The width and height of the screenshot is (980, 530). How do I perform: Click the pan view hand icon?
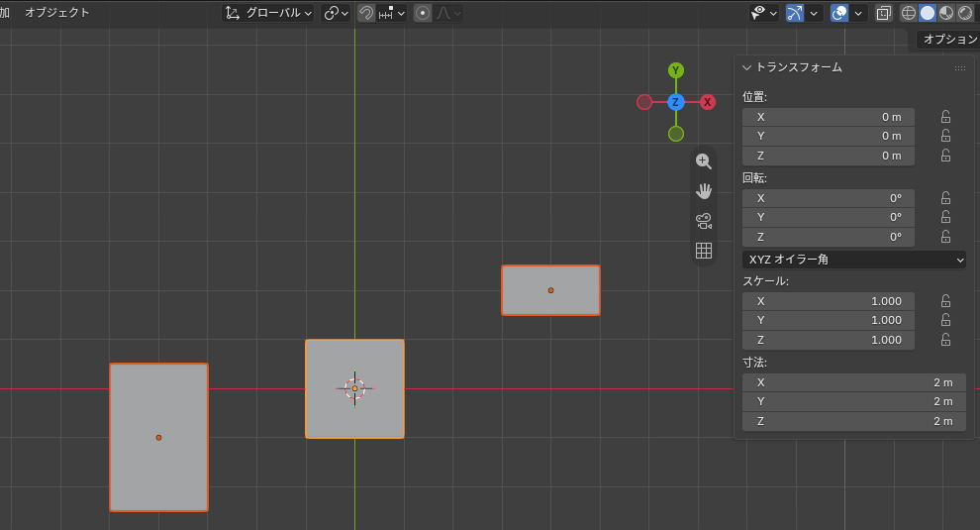click(704, 191)
